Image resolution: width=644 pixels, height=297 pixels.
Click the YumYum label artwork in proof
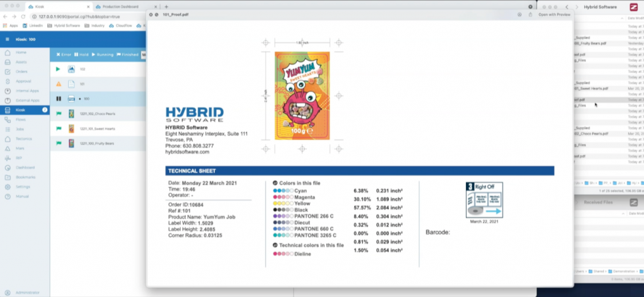tap(302, 96)
